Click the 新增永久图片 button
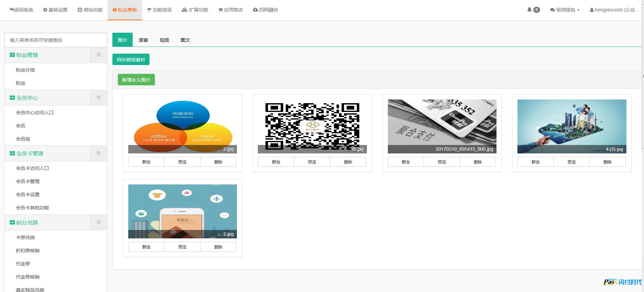Viewport: 644px width, 292px height. click(x=136, y=80)
